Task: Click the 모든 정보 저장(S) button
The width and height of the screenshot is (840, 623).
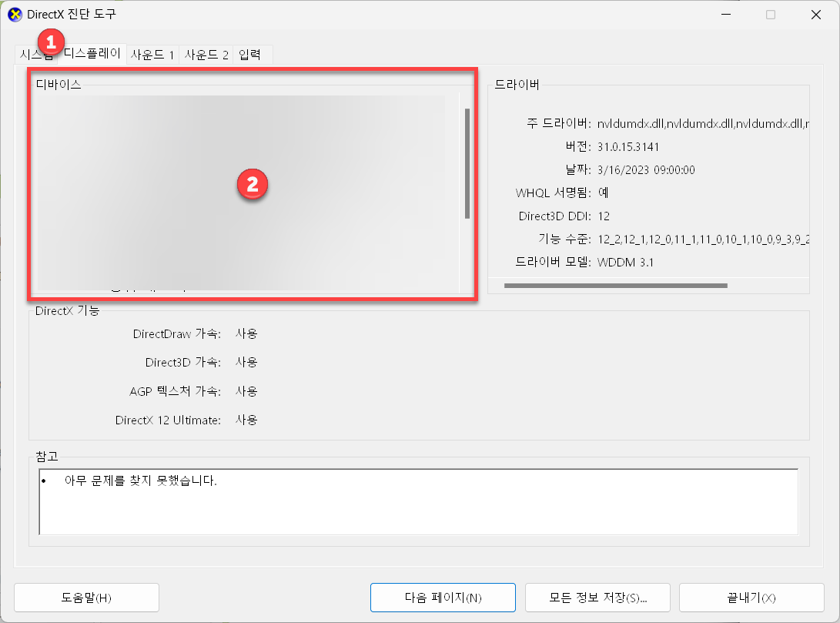Action: (597, 598)
